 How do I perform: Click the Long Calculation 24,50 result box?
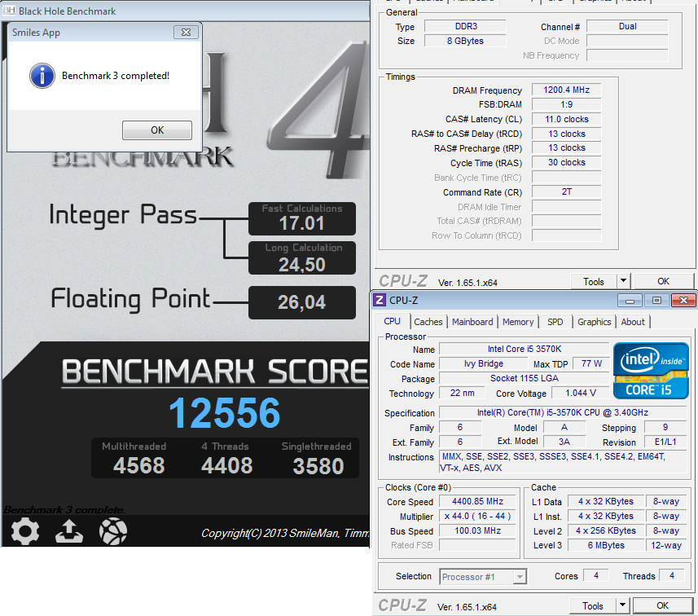[302, 258]
